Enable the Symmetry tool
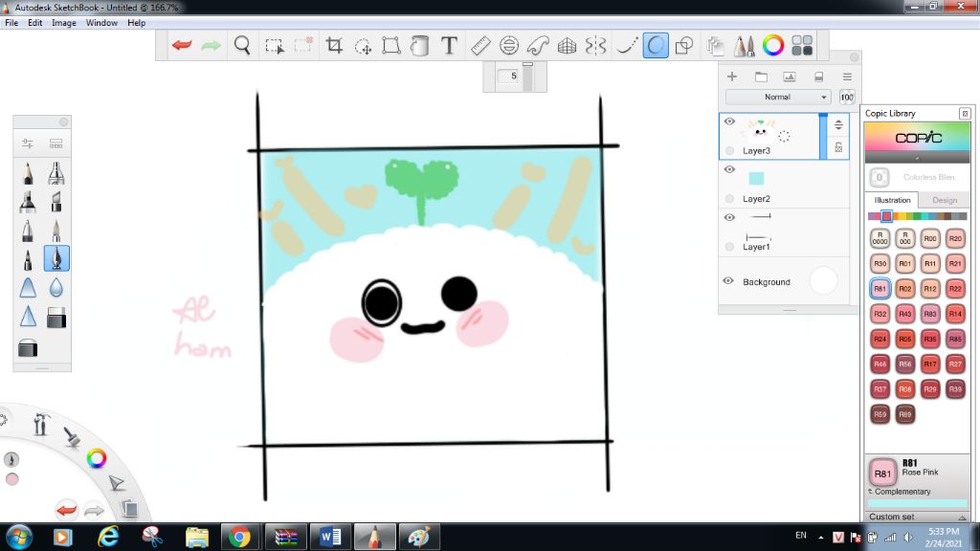 click(595, 45)
